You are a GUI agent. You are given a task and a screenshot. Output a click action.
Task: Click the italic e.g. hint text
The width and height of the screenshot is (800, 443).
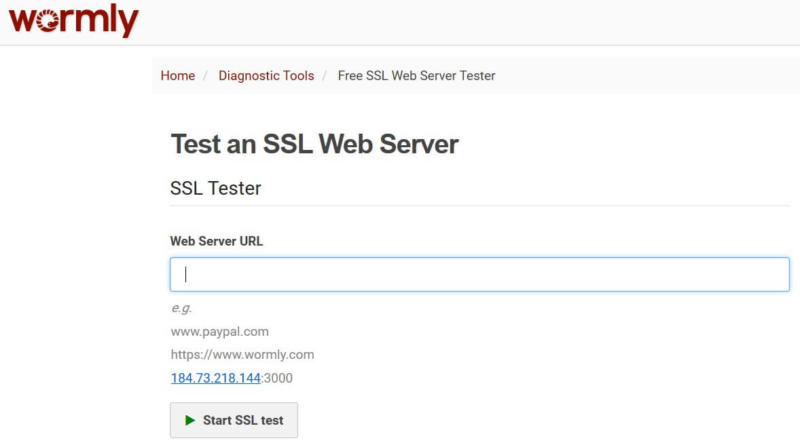[181, 308]
